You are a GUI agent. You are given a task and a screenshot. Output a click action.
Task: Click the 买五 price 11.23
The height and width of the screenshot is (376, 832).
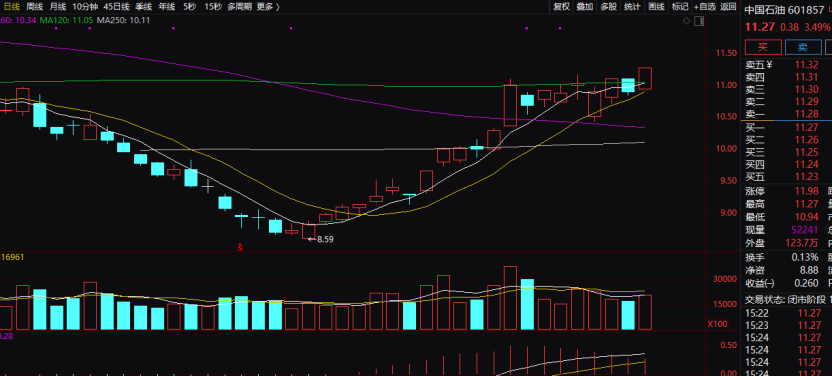(x=807, y=177)
